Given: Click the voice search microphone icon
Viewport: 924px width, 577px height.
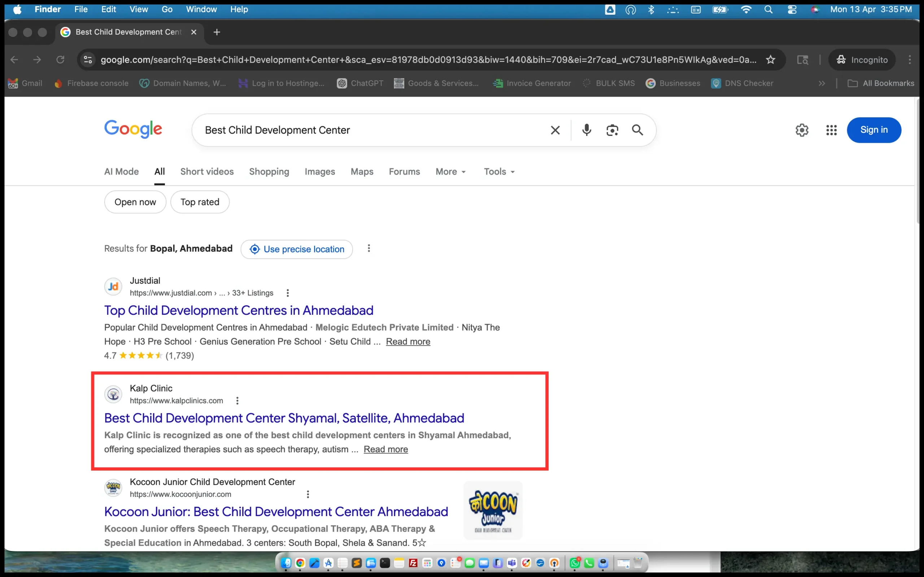Looking at the screenshot, I should [x=587, y=130].
